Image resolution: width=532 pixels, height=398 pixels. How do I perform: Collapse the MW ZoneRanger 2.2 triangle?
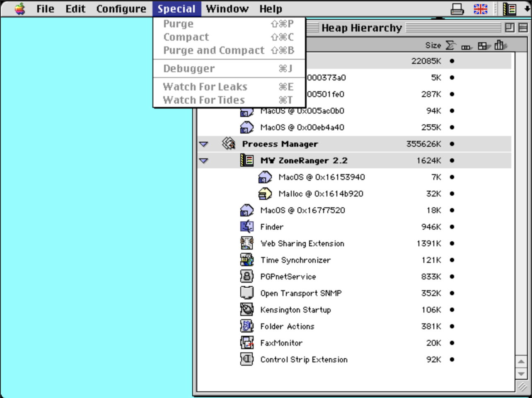(x=203, y=161)
